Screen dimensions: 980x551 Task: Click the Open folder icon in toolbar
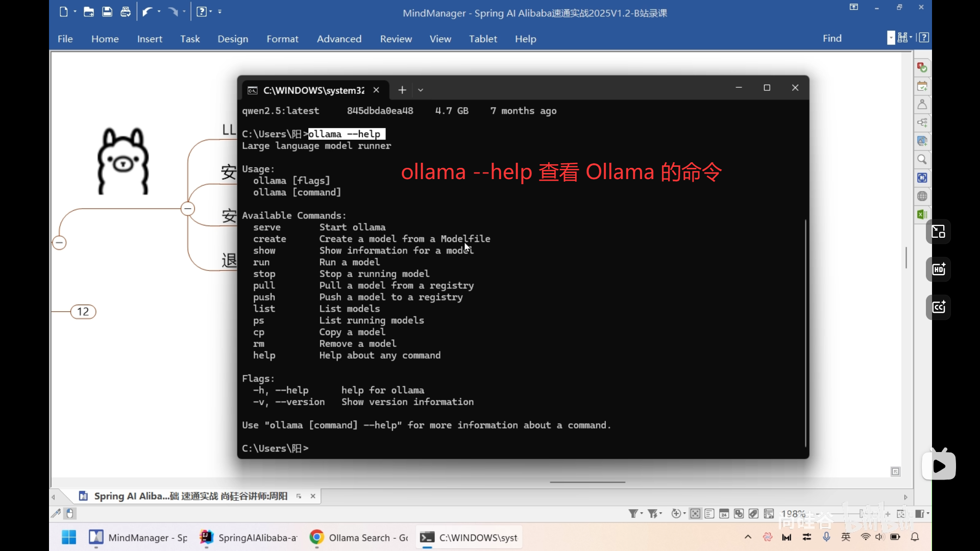(89, 12)
